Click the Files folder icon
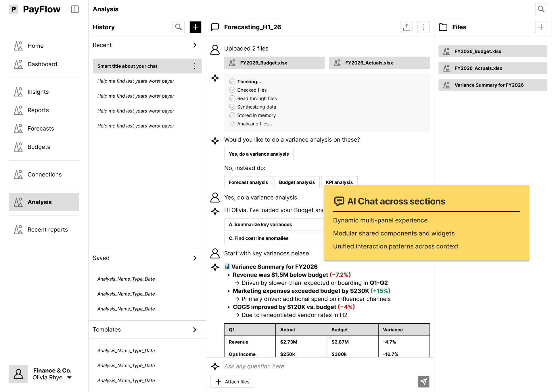 tap(443, 27)
